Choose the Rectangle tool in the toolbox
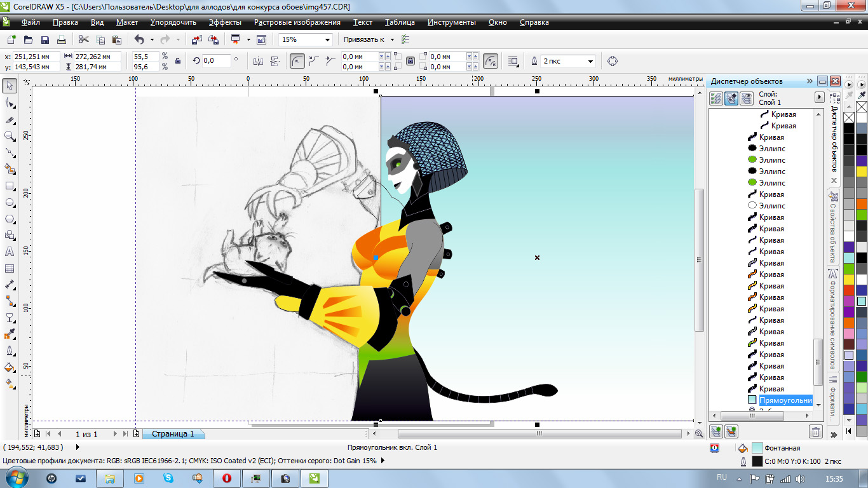 coord(10,186)
